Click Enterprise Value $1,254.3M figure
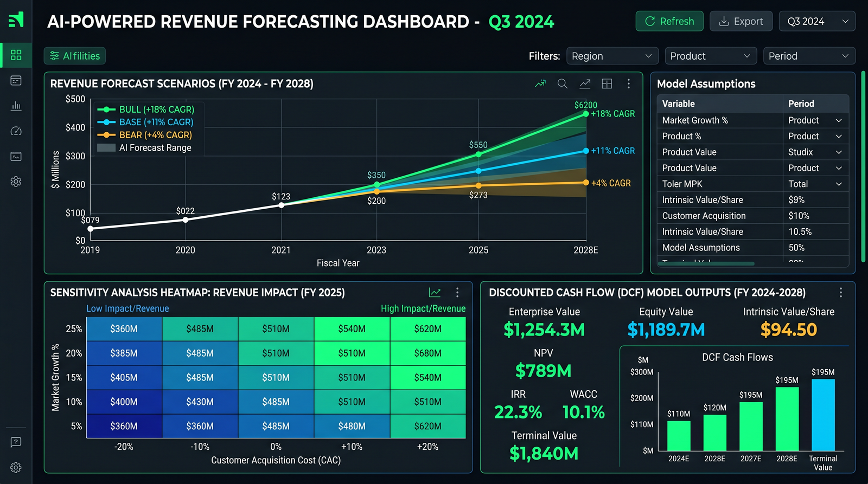 (x=544, y=330)
